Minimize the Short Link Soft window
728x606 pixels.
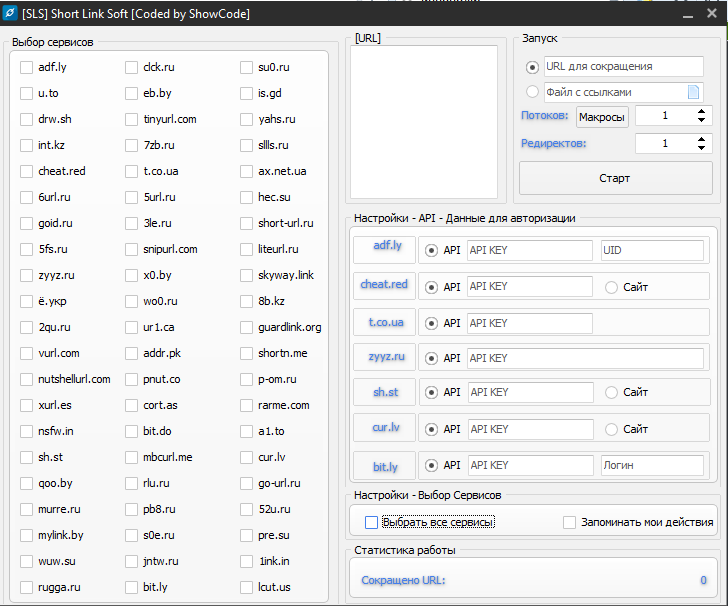pyautogui.click(x=686, y=14)
